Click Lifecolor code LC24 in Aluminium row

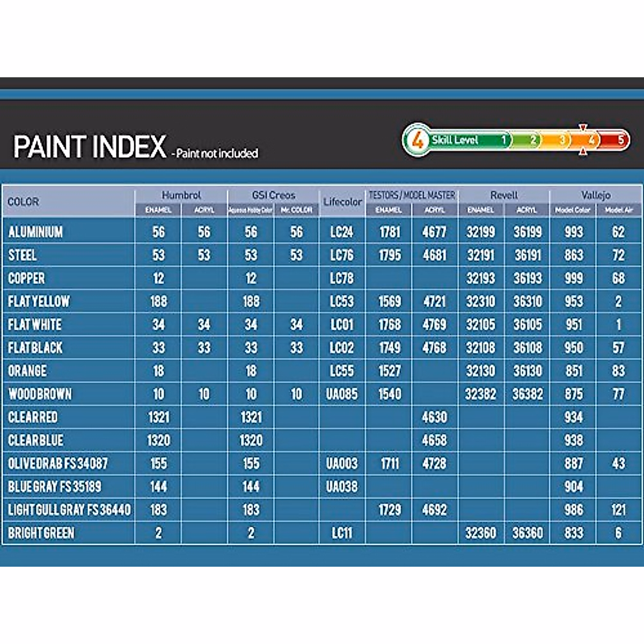tap(342, 232)
